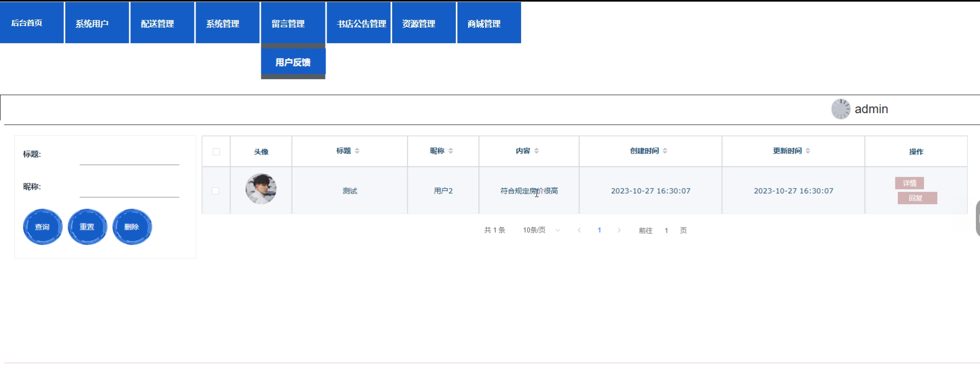This screenshot has width=980, height=390.
Task: Focus the 前往 page number input
Action: (666, 230)
